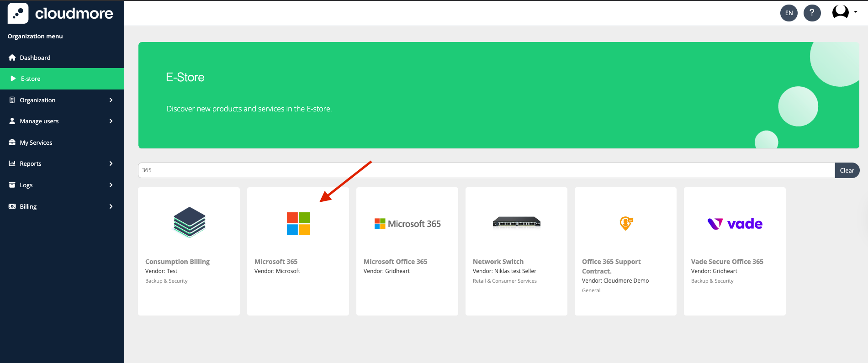Click the Dashboard home icon
The height and width of the screenshot is (363, 868).
coord(12,58)
